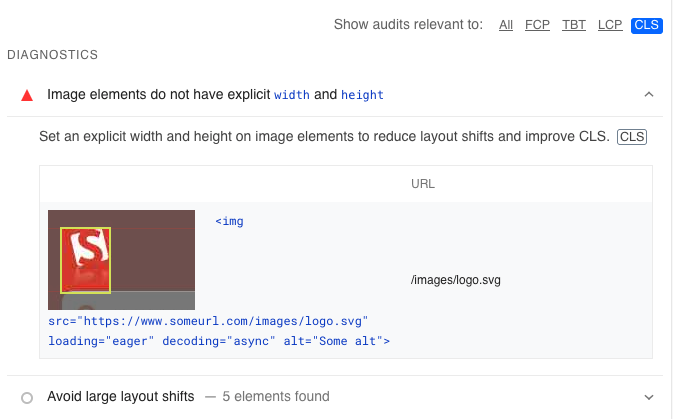Click the <img tag code snippet
The image size is (673, 419).
tap(229, 221)
